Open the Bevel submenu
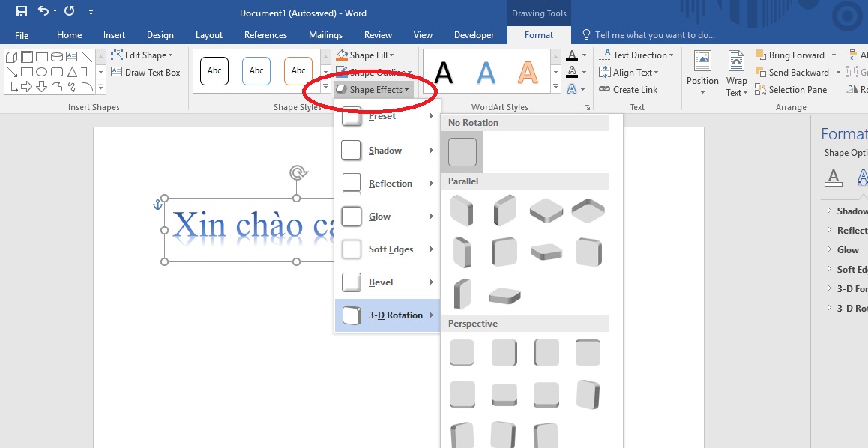Screen dimensions: 868x448 (x=388, y=282)
